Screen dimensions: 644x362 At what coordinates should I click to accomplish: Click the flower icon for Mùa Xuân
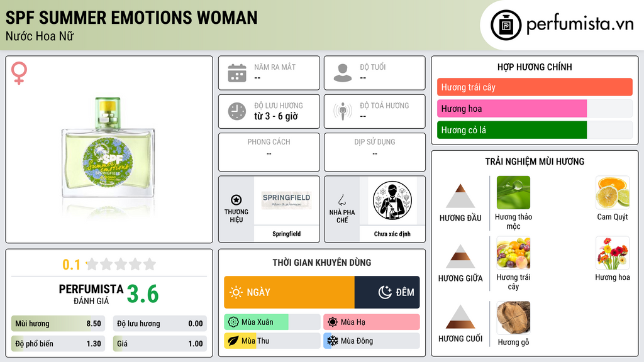233,322
